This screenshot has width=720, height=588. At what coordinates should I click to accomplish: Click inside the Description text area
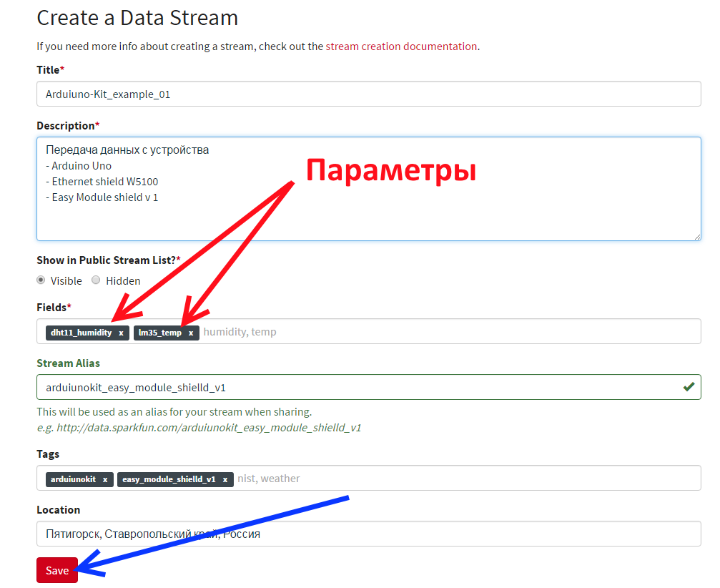tap(369, 189)
